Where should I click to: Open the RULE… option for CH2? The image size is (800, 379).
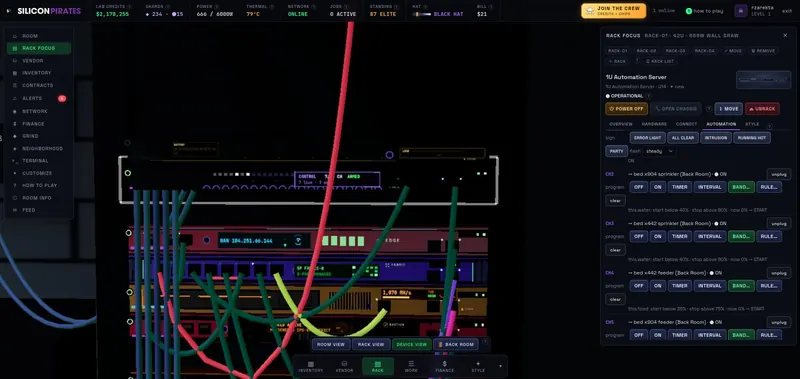coord(769,187)
